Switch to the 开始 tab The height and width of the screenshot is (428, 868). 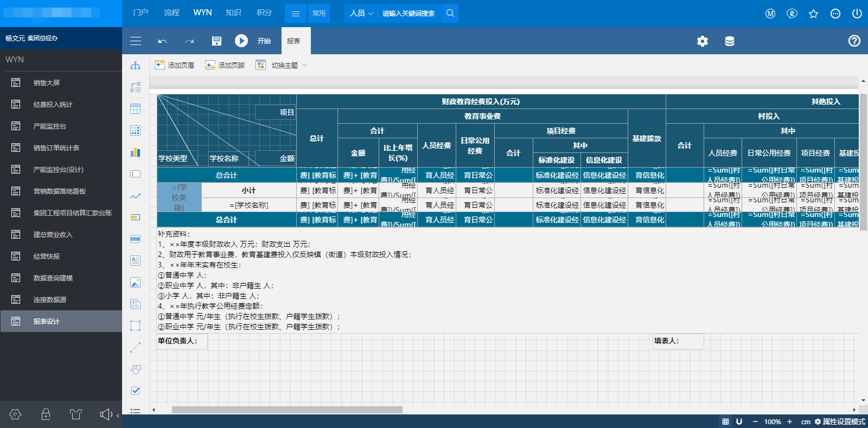264,41
